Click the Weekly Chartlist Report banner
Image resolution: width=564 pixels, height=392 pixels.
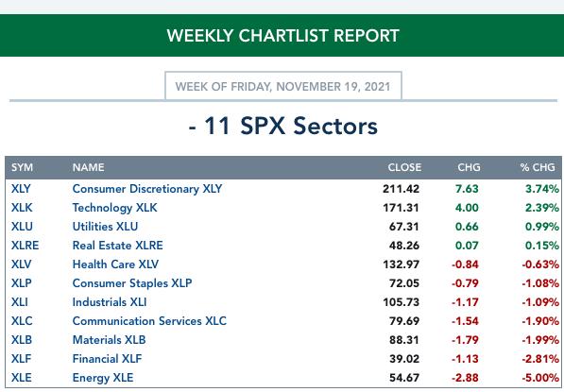coord(282,36)
